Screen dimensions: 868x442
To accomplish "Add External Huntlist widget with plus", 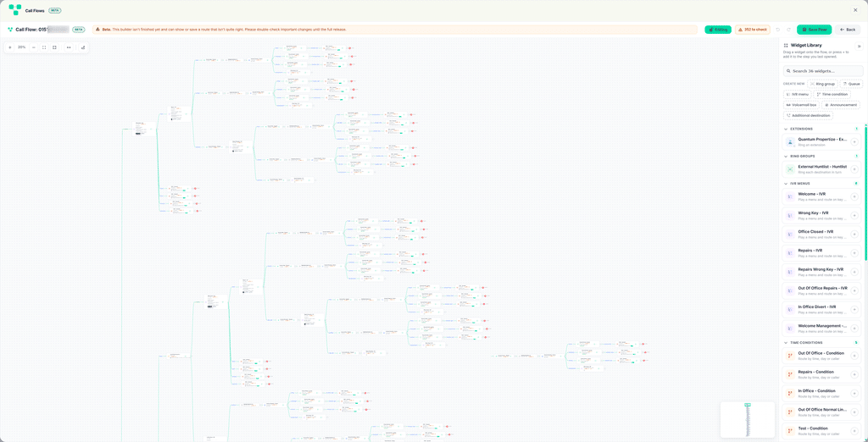I will tap(854, 169).
